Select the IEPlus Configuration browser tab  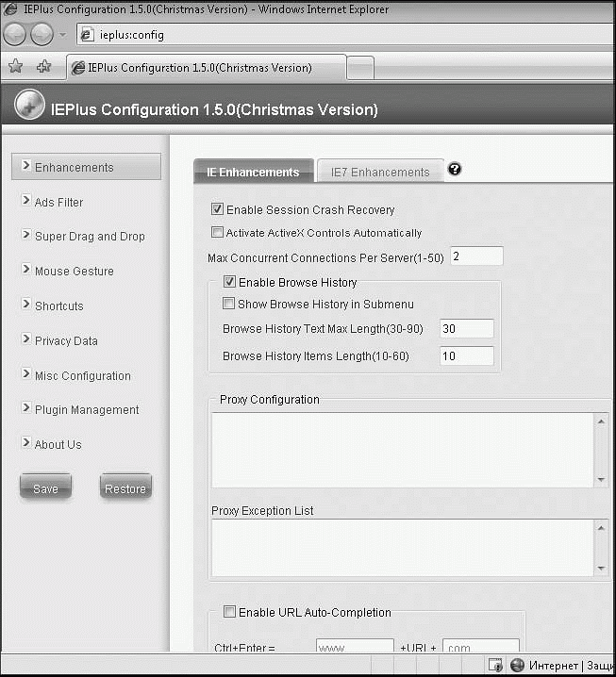[207, 68]
